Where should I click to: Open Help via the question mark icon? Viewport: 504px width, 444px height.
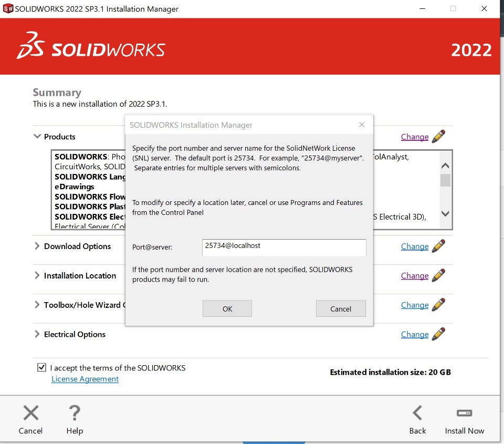tap(75, 413)
